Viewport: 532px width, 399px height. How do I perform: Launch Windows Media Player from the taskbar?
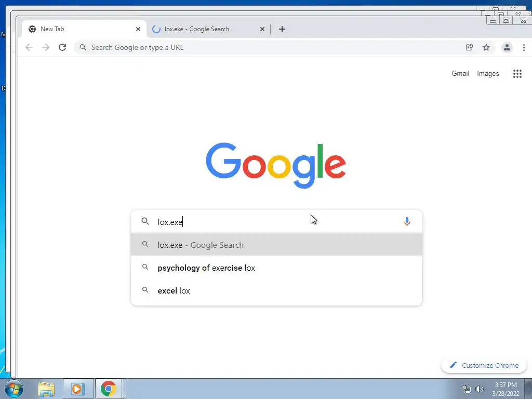pos(78,389)
